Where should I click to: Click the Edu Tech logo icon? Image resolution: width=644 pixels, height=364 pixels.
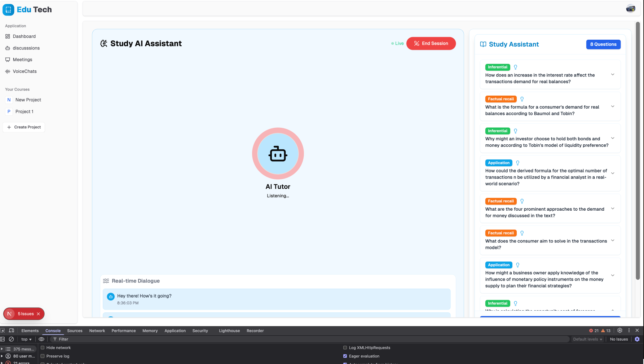point(8,10)
